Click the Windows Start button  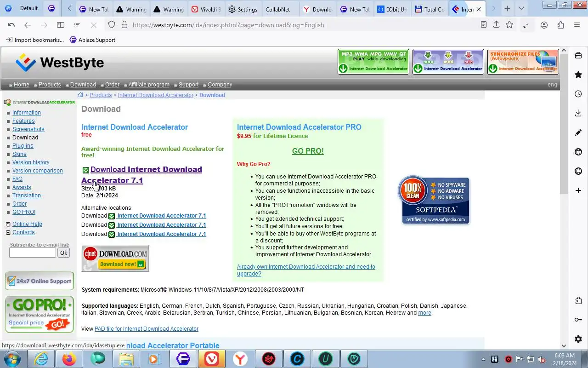[12, 359]
